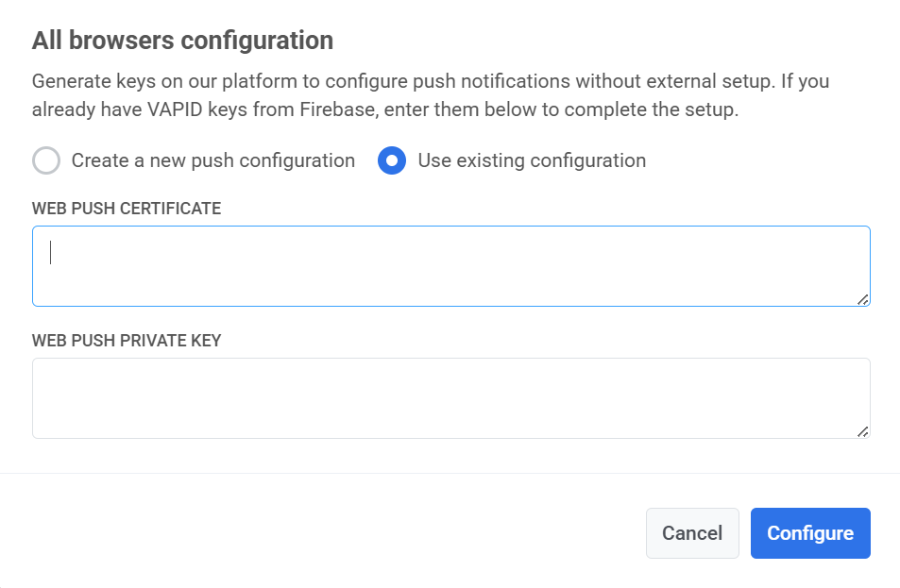Viewport: 900px width, 588px height.
Task: Click the "VAPID keys" phrase in the description
Action: (157, 109)
